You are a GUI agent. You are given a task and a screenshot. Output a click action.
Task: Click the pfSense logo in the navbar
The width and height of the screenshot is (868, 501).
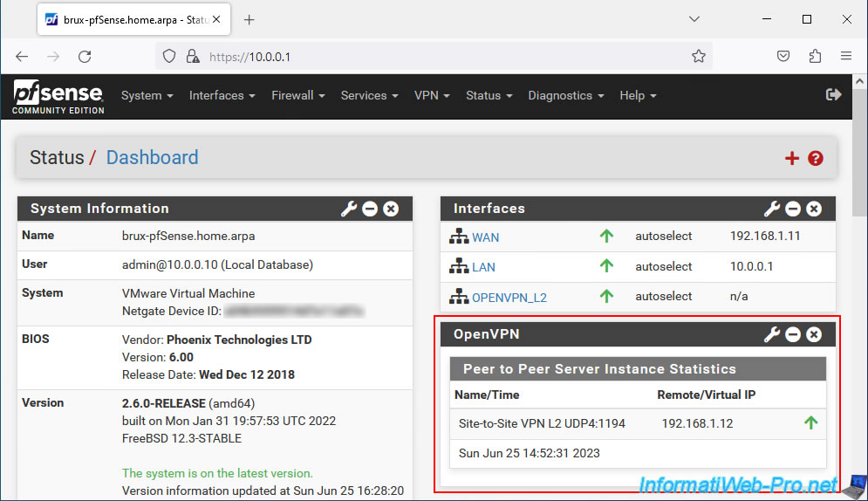pos(58,96)
